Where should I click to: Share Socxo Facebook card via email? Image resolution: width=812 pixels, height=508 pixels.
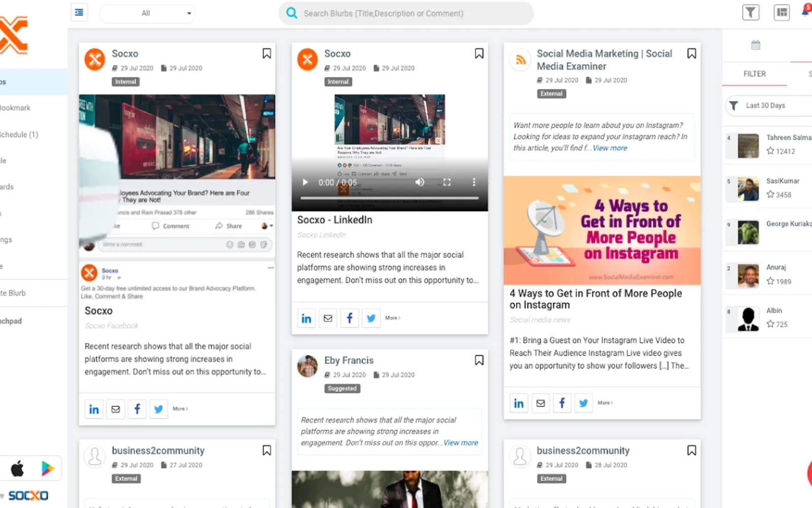116,409
